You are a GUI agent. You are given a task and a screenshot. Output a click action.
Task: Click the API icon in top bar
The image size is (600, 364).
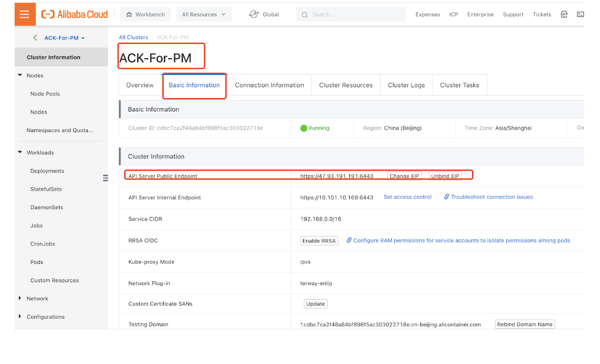(564, 15)
